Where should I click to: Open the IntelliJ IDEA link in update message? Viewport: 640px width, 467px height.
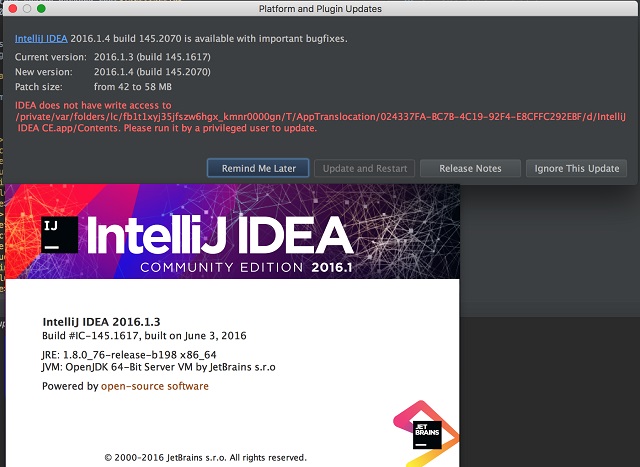[41, 39]
